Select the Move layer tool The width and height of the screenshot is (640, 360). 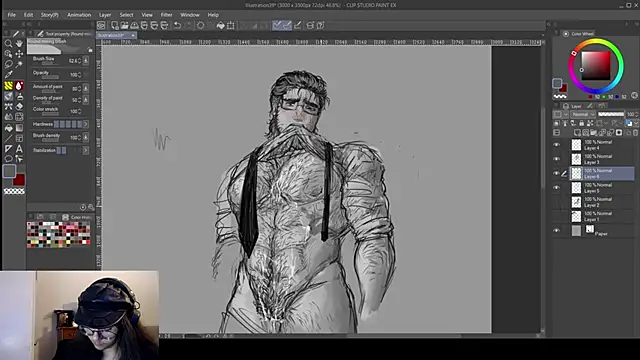click(19, 54)
